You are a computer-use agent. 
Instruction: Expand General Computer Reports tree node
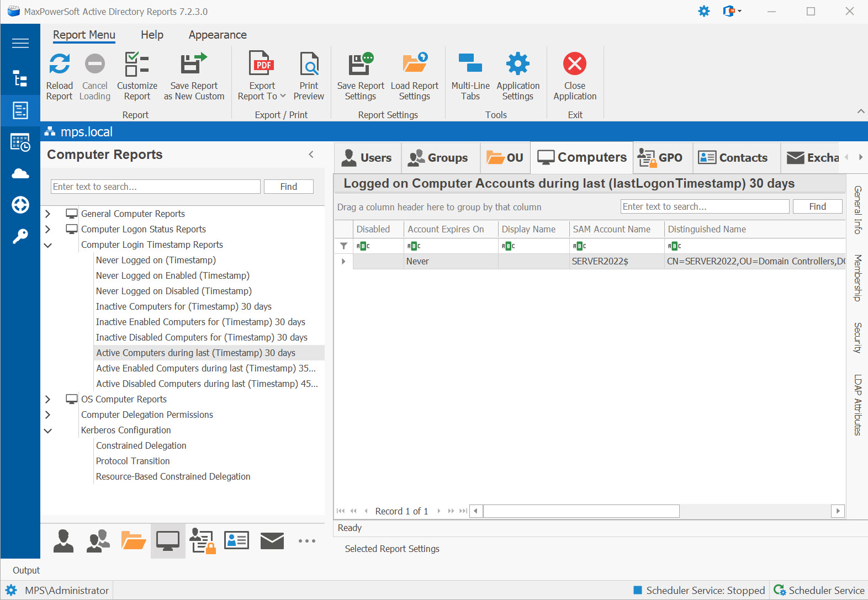[x=48, y=214]
